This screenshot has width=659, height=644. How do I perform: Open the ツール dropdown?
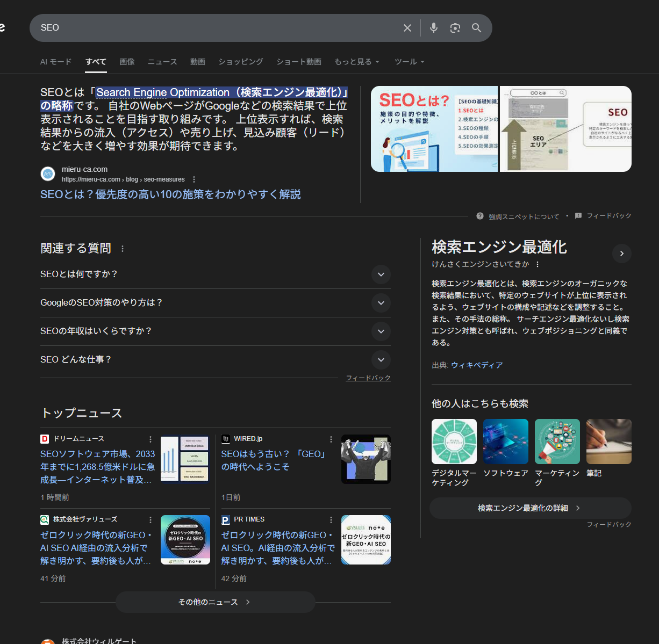point(409,62)
